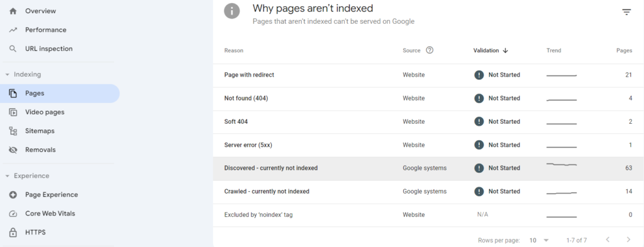The width and height of the screenshot is (644, 247).
Task: Click the warning icon in Discovered row
Action: coord(479,168)
